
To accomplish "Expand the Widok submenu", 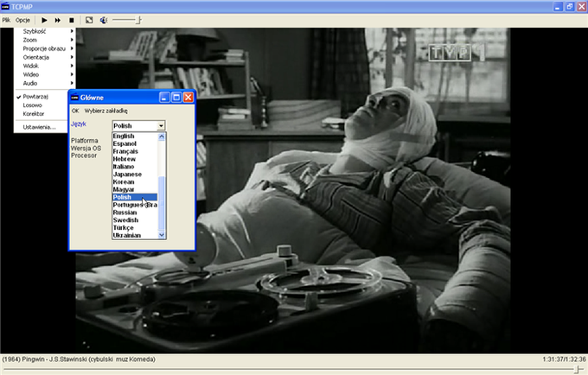I will tap(44, 66).
